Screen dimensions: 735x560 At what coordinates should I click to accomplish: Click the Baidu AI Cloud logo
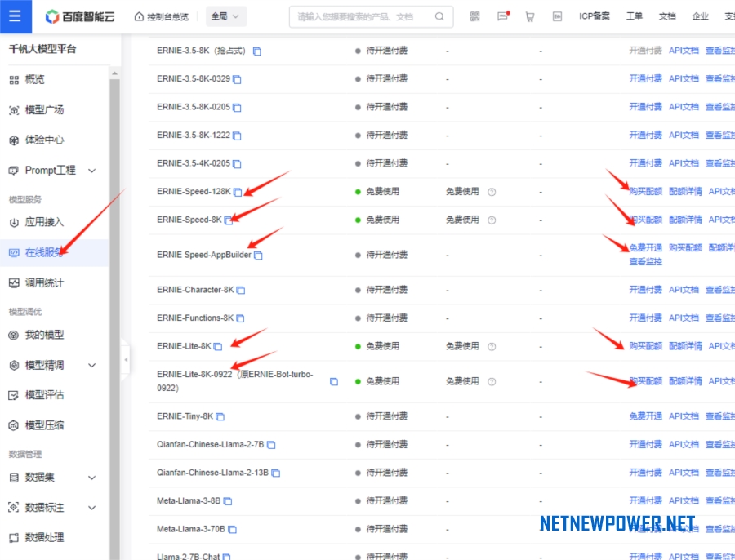[80, 17]
